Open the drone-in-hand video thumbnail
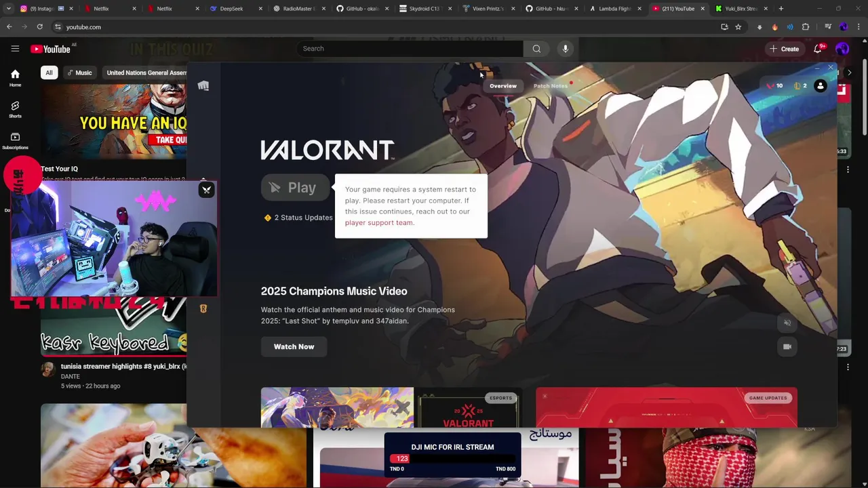 [x=173, y=446]
